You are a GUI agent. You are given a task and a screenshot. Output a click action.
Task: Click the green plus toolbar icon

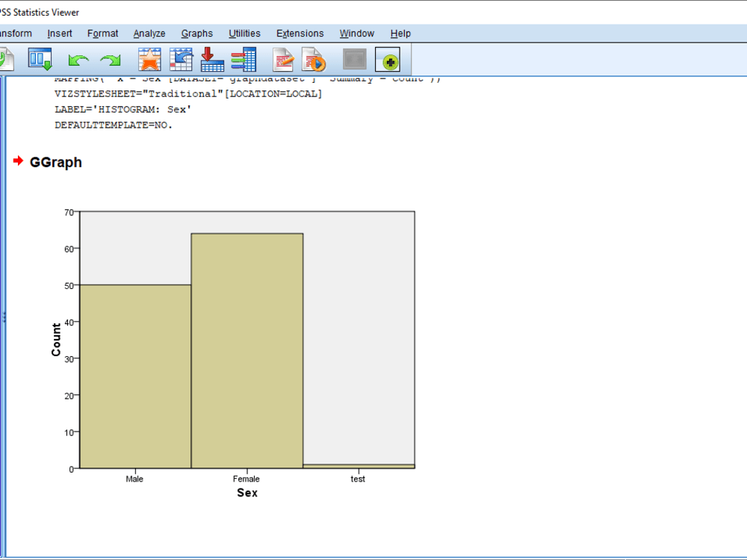pyautogui.click(x=388, y=60)
